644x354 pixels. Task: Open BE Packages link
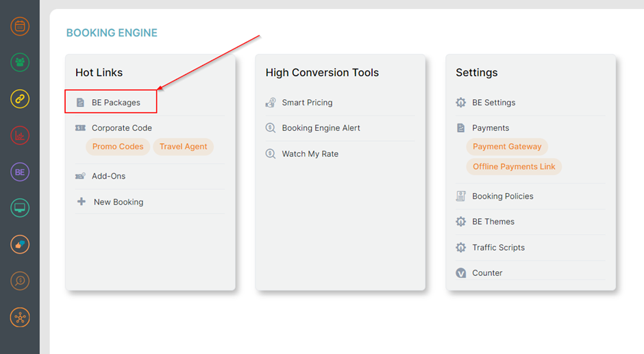click(116, 103)
